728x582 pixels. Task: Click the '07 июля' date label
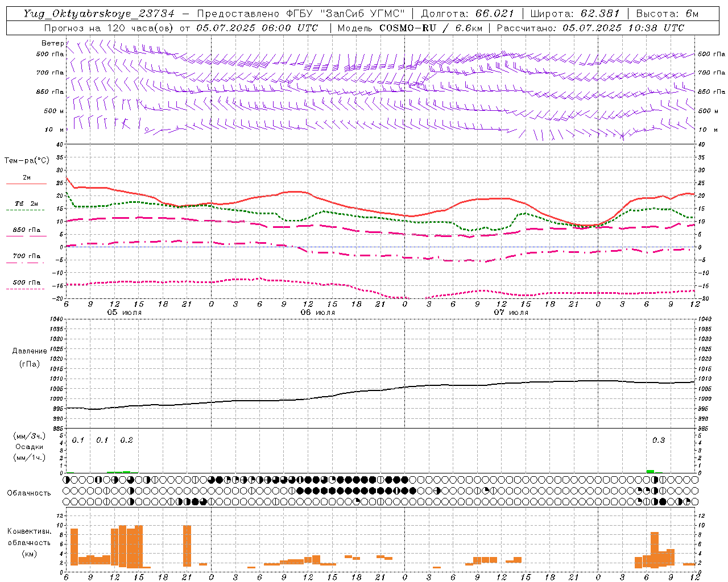(511, 313)
